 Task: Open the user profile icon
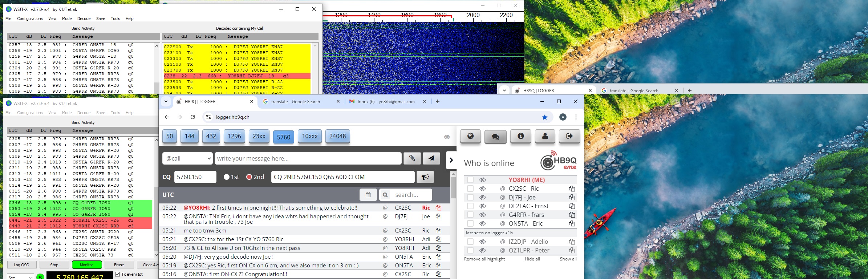pyautogui.click(x=545, y=136)
